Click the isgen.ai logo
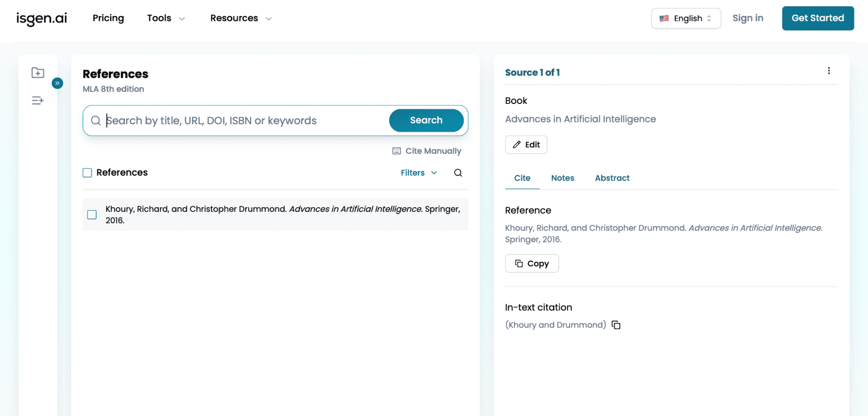Screen dimensions: 868x416 (41, 18)
